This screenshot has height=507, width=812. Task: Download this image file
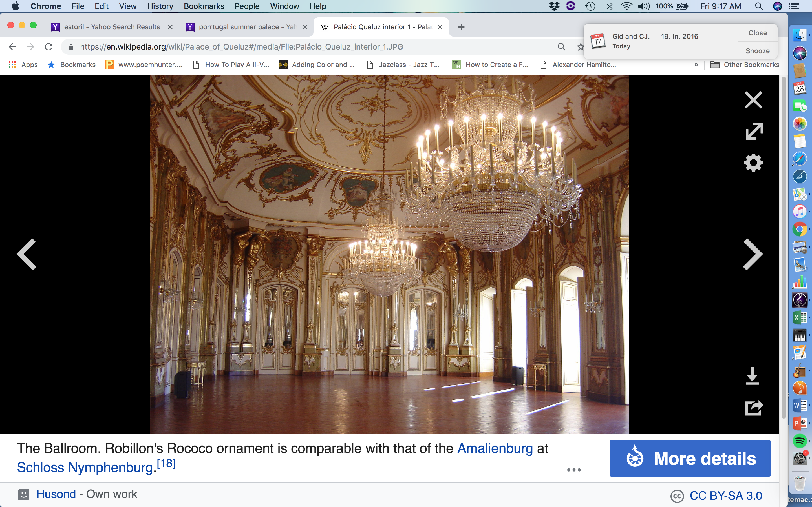[x=752, y=376]
